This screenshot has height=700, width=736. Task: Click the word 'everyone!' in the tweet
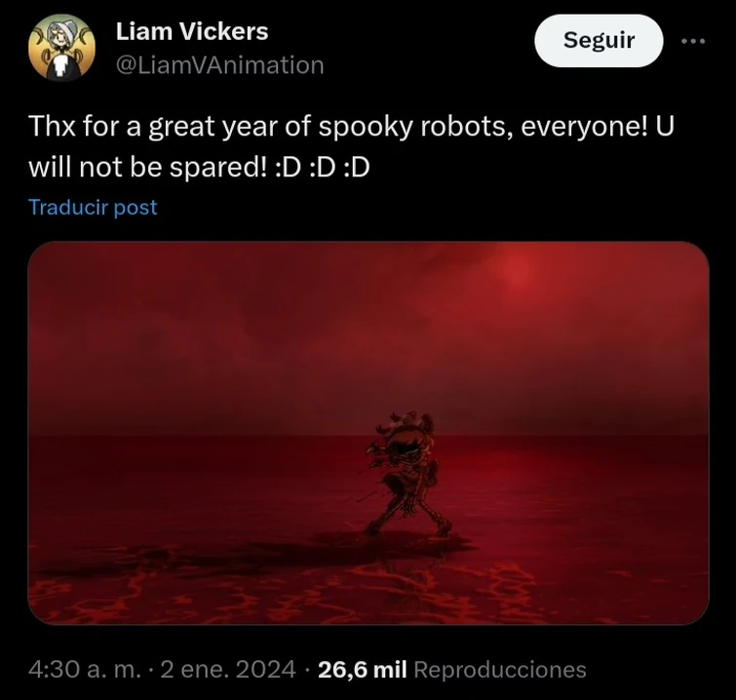pyautogui.click(x=584, y=127)
